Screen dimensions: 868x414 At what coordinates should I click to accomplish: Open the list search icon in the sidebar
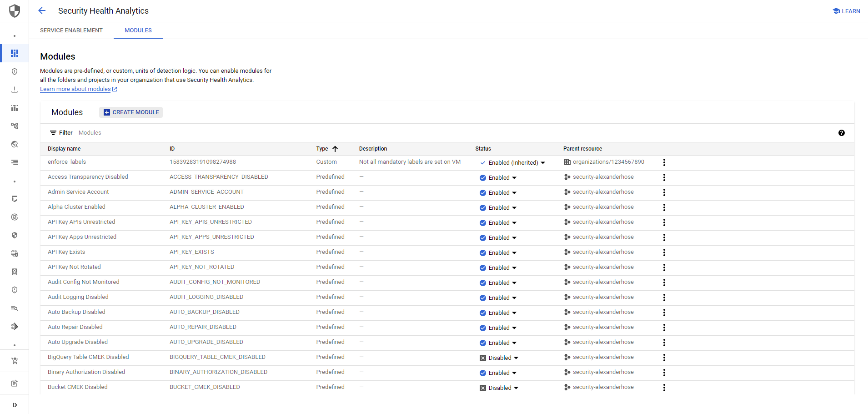click(x=15, y=308)
